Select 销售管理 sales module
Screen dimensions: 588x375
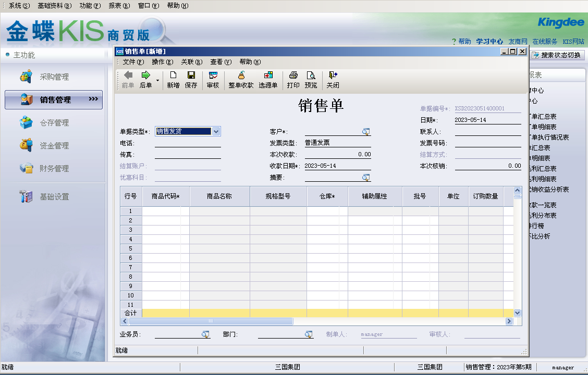tap(54, 99)
